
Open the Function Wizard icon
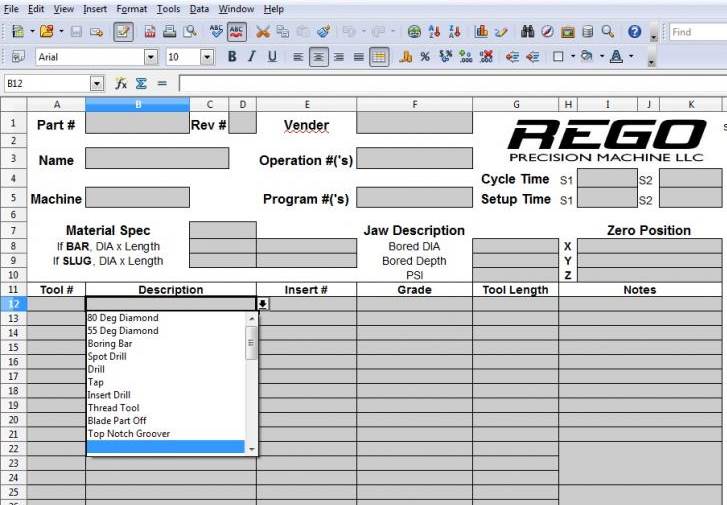(x=121, y=83)
